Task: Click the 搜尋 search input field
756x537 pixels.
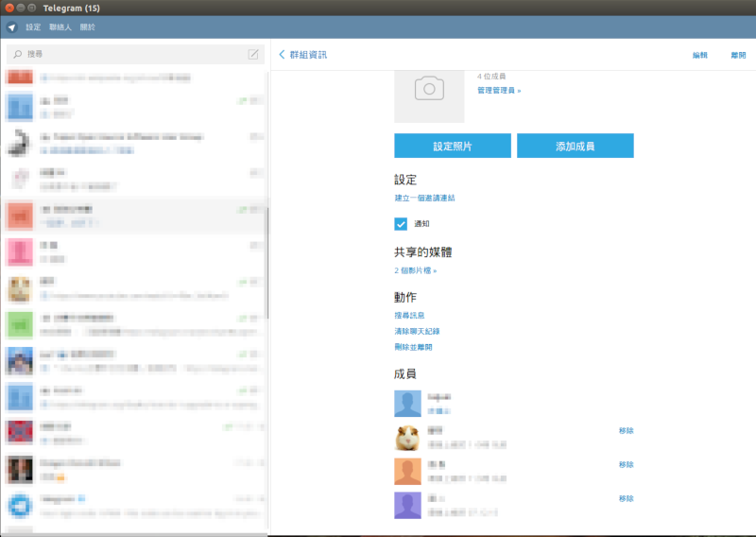Action: (132, 54)
